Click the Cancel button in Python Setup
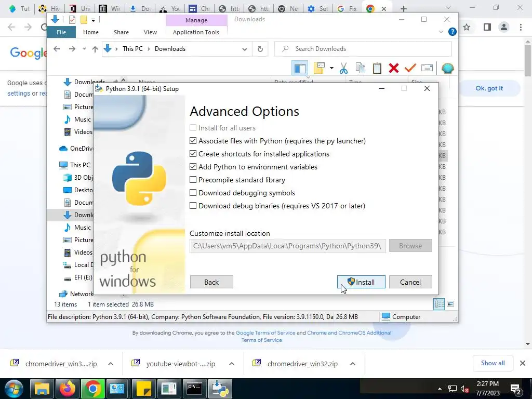This screenshot has width=532, height=399. [x=410, y=282]
